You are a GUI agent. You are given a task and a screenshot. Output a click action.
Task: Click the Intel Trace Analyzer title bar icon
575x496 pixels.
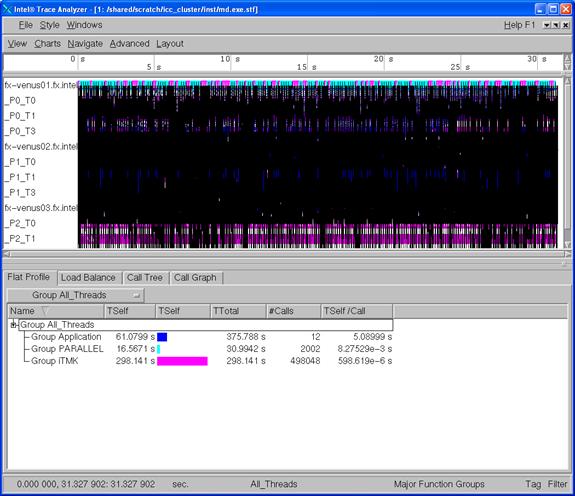pyautogui.click(x=7, y=9)
